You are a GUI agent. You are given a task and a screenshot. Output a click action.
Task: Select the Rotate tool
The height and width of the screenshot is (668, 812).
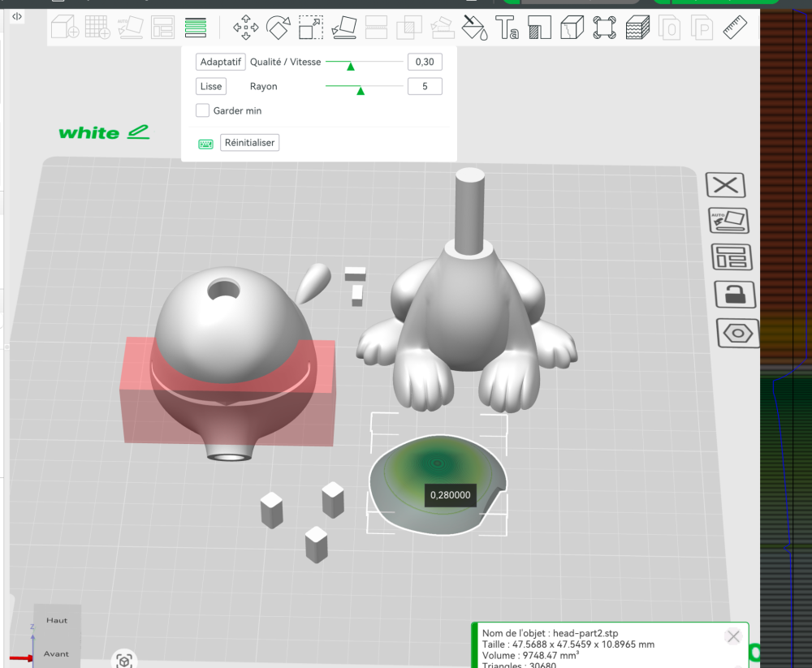(x=279, y=28)
